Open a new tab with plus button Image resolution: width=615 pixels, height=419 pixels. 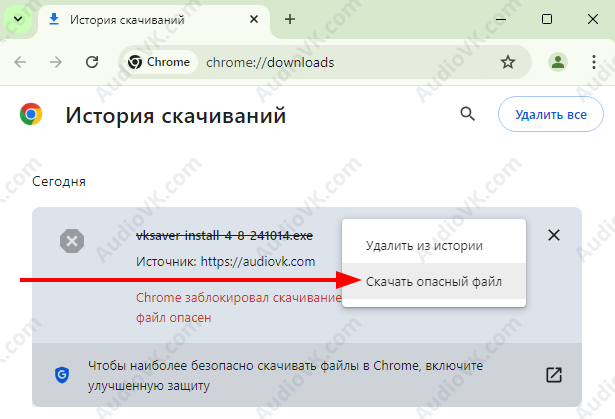[x=290, y=19]
